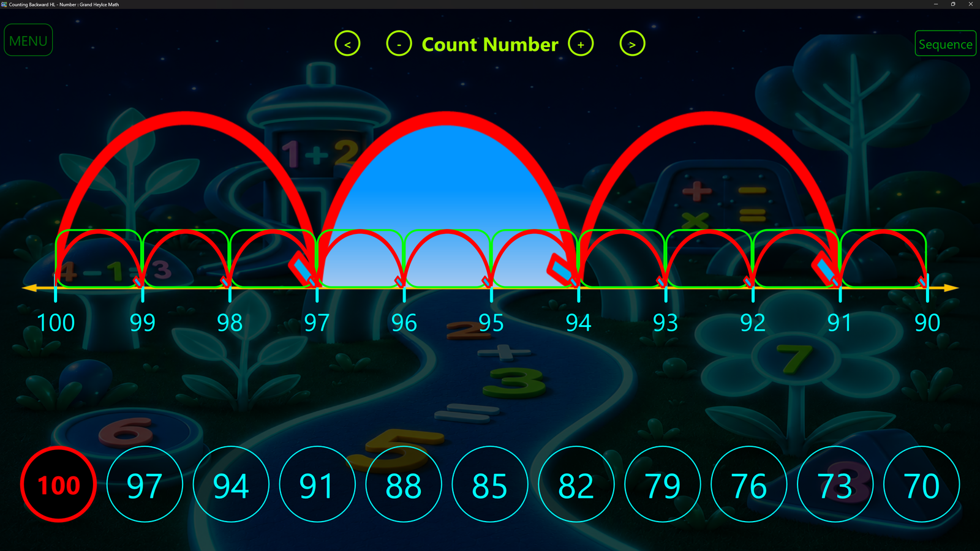Select the 76 number circle
Viewport: 980px width, 551px height.
(x=749, y=484)
